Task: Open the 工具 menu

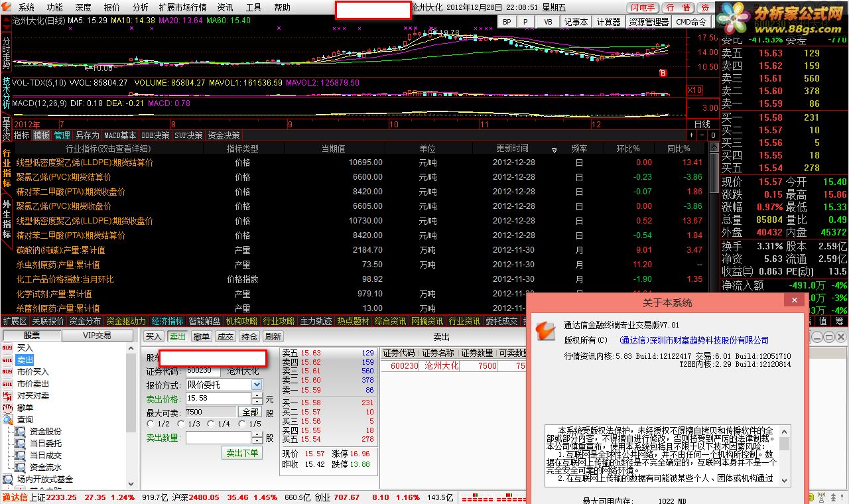Action: tap(253, 7)
